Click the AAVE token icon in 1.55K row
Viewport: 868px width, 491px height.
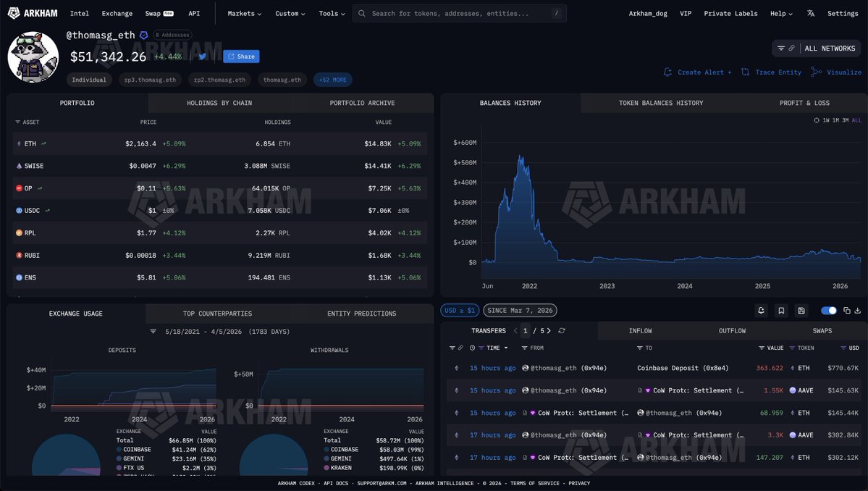point(792,390)
